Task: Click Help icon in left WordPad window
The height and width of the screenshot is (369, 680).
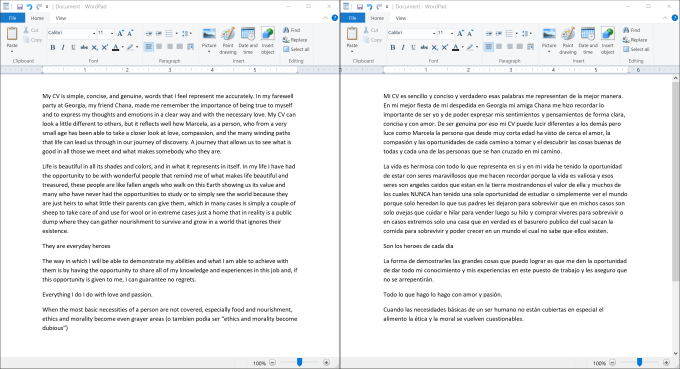Action: 335,18
